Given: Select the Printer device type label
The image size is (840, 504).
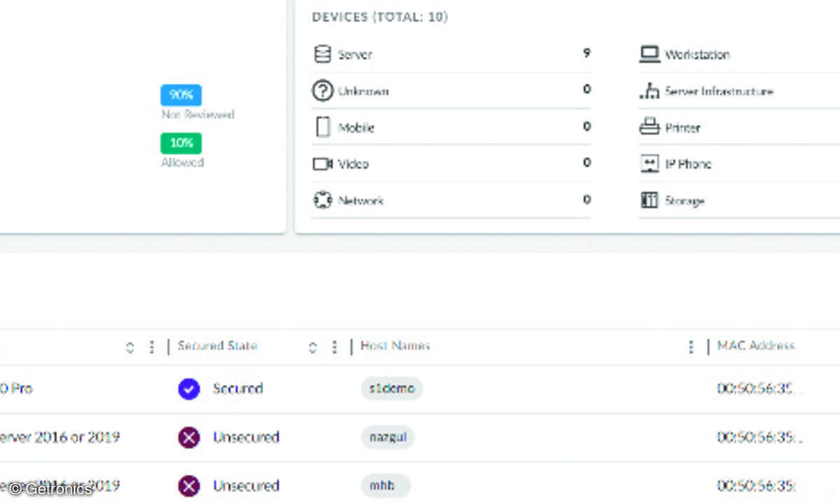Looking at the screenshot, I should click(x=682, y=128).
